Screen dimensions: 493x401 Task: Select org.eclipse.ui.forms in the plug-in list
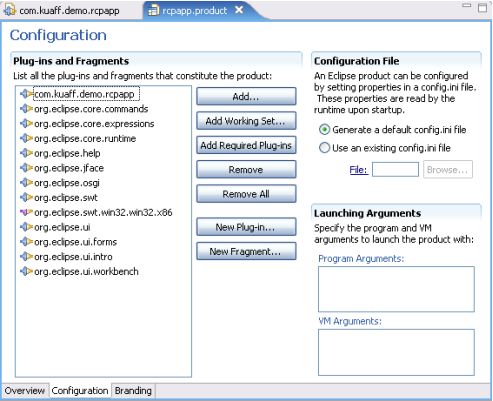(76, 242)
